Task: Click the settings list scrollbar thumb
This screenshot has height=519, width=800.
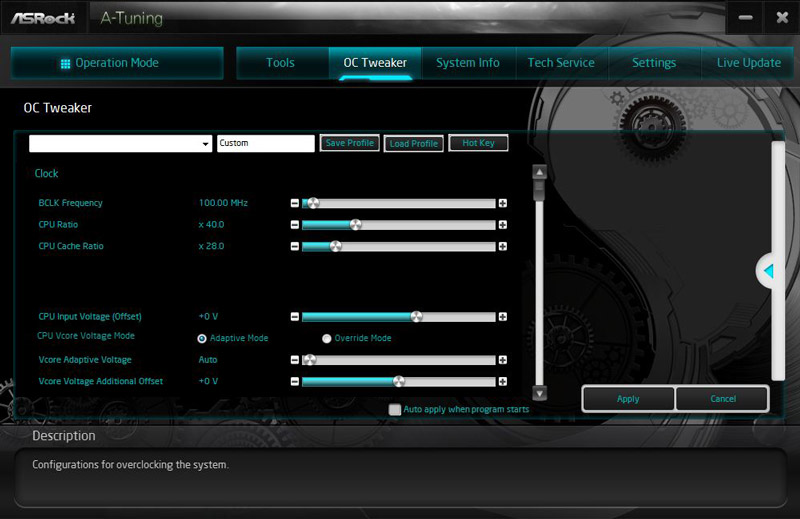Action: (539, 190)
